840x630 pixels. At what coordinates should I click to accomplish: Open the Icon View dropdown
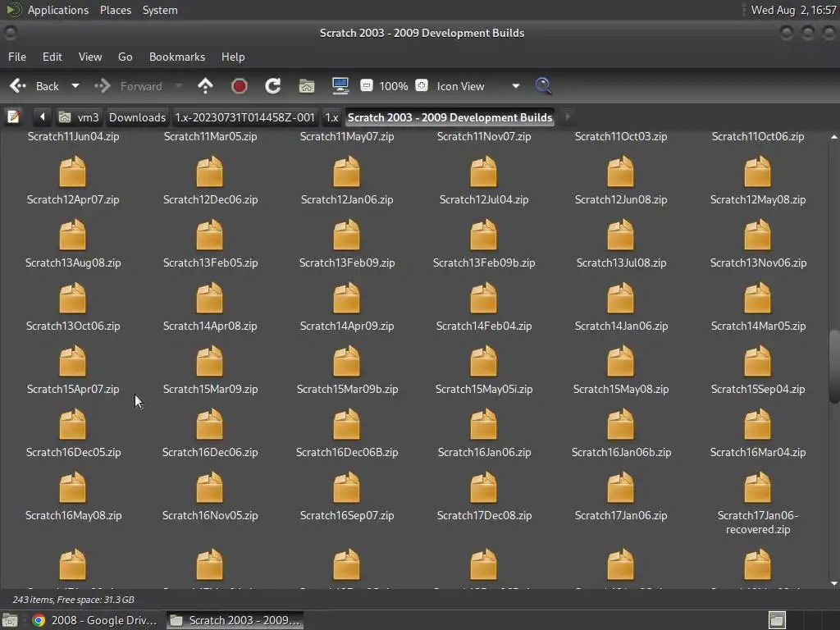point(478,86)
